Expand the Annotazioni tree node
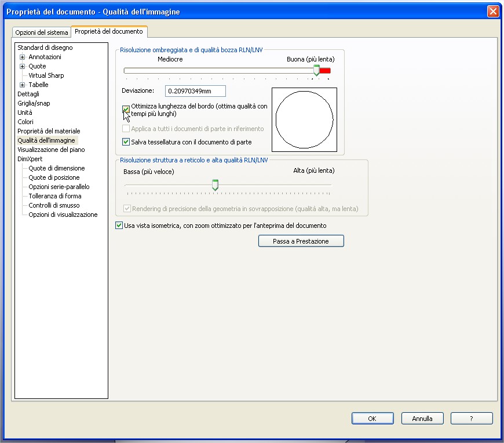The image size is (504, 443). (x=22, y=57)
